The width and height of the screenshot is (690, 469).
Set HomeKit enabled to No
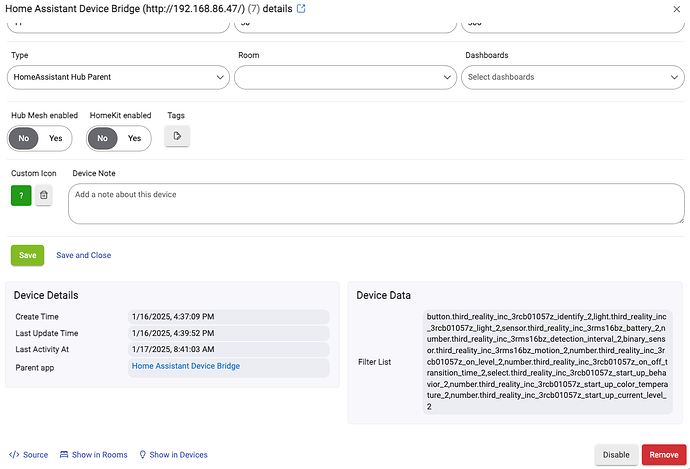click(103, 138)
